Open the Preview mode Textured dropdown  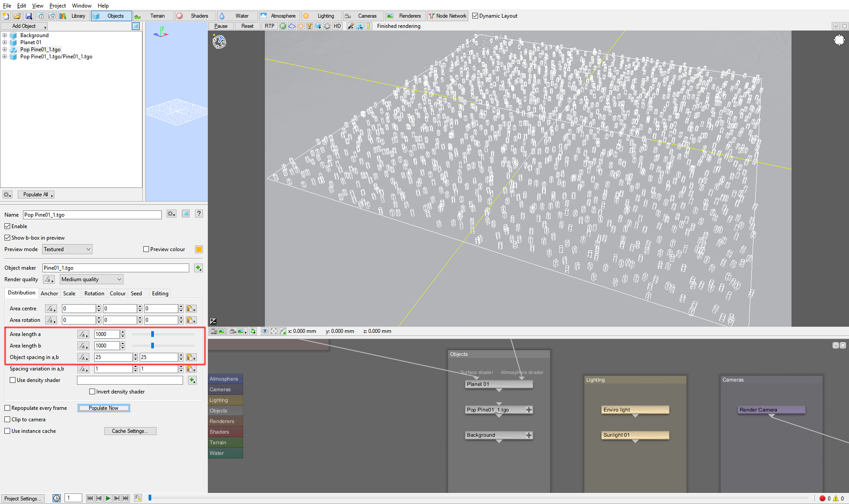coord(67,249)
